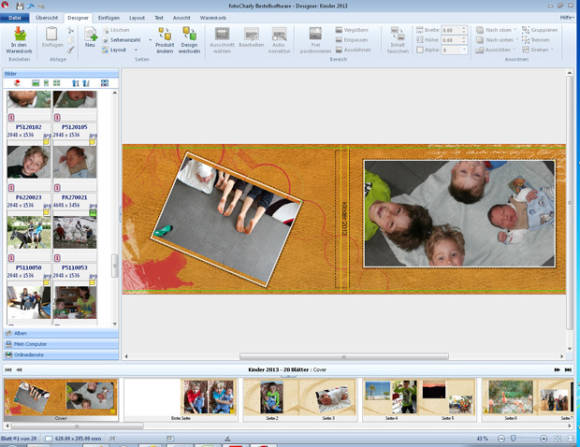Click the scissors cut icon

click(70, 30)
